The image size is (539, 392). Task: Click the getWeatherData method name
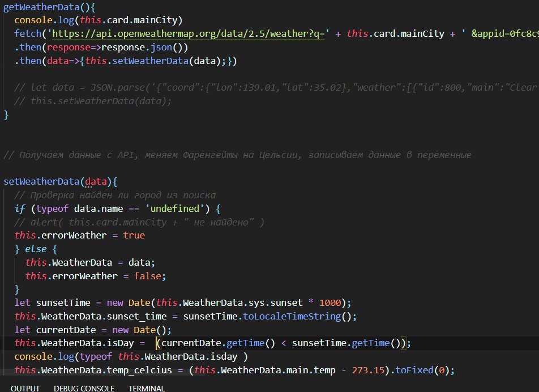[41, 7]
